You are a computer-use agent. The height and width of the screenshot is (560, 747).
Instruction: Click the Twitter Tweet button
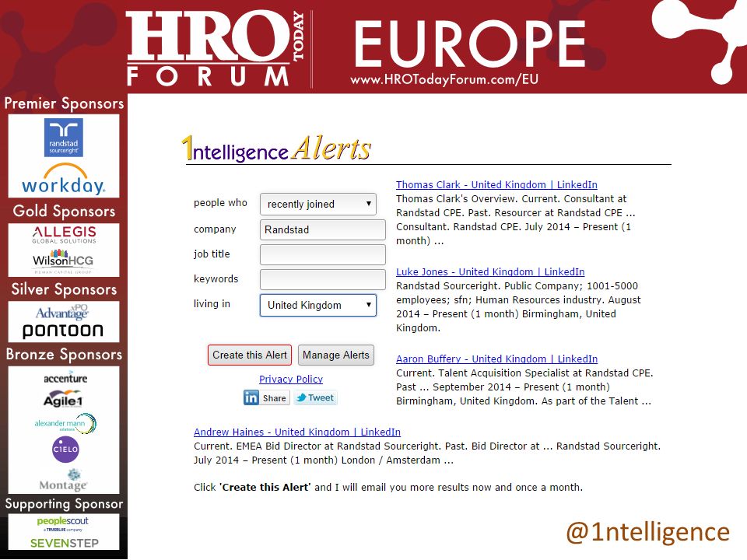click(315, 397)
